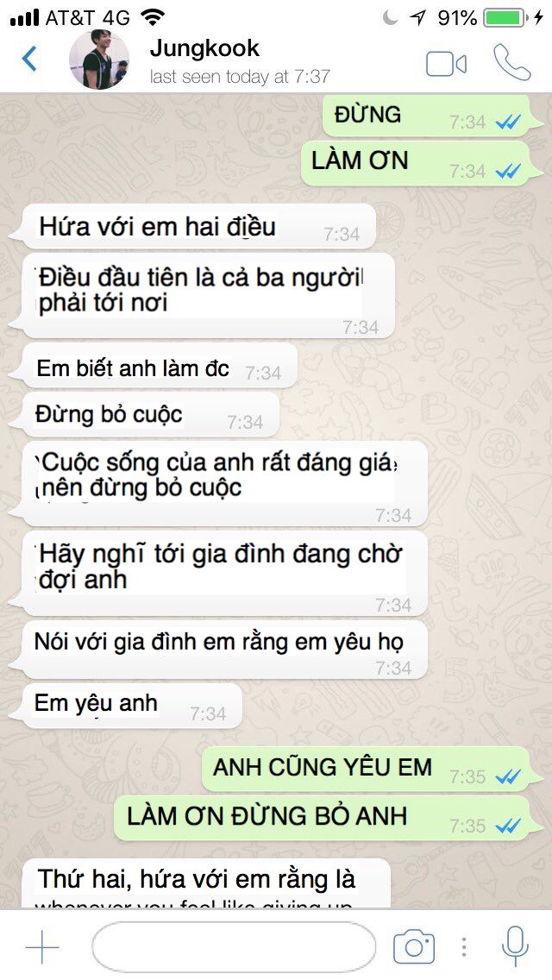
Task: Tap the battery indicator in status bar
Action: [505, 17]
